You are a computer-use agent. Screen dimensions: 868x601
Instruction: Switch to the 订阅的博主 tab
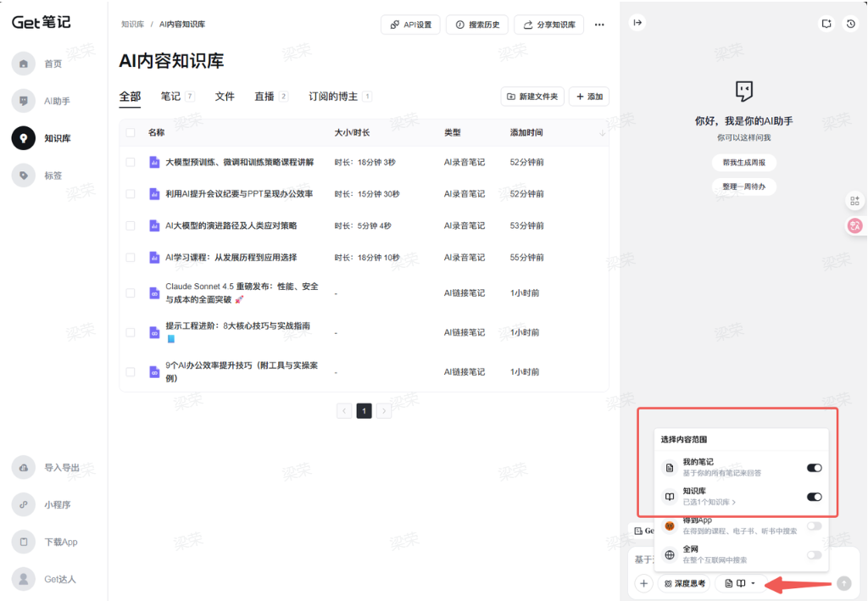tap(333, 97)
